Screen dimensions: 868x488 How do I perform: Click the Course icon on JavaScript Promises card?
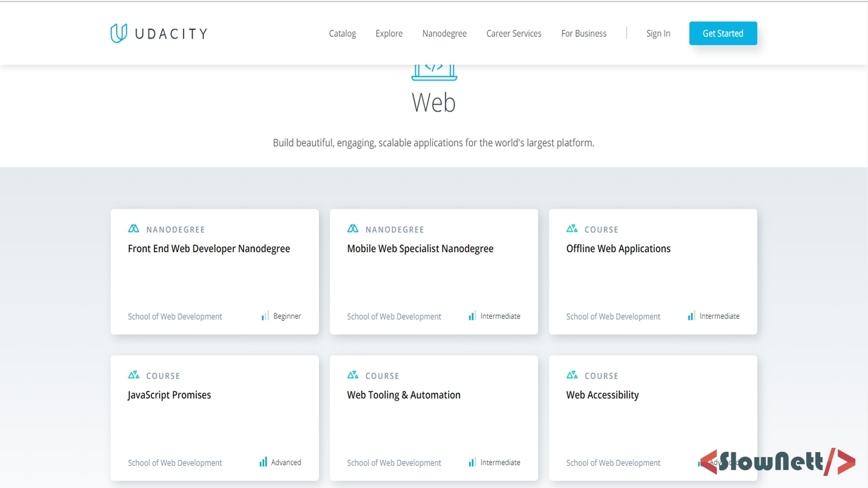point(133,375)
